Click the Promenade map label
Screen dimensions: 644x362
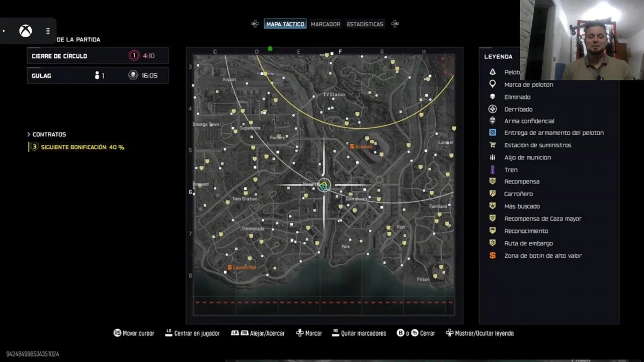click(253, 229)
